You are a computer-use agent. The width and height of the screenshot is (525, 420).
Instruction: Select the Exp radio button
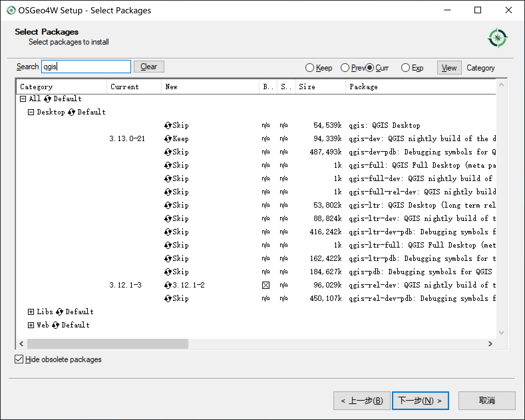point(405,68)
